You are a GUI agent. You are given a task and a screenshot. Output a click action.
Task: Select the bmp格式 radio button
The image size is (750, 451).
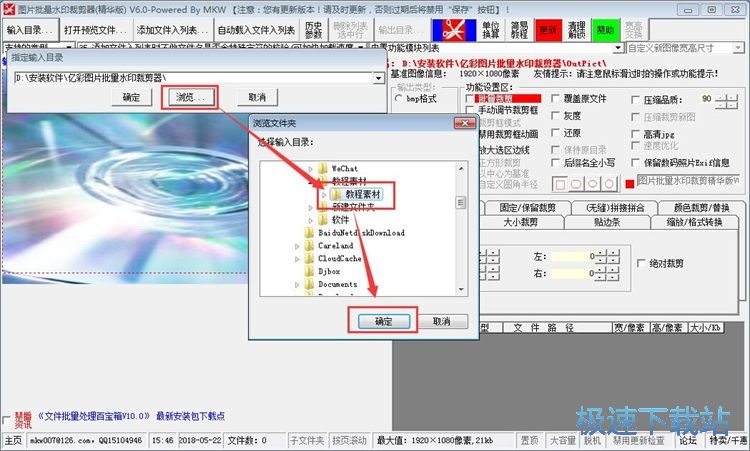pyautogui.click(x=398, y=99)
